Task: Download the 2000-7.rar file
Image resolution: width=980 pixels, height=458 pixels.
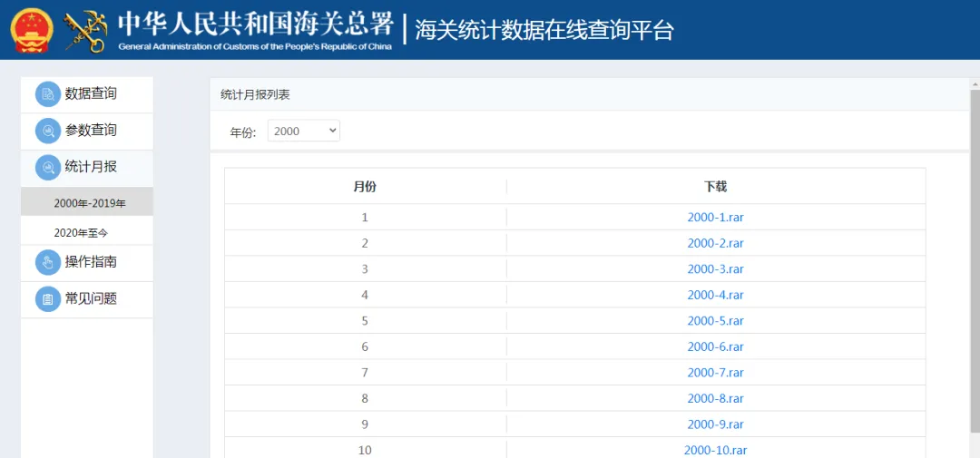Action: click(716, 373)
